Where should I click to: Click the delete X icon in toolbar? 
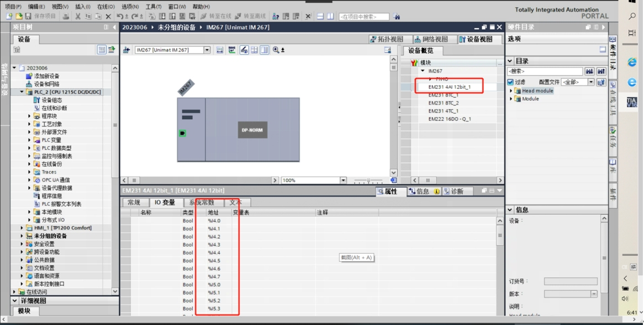point(108,17)
